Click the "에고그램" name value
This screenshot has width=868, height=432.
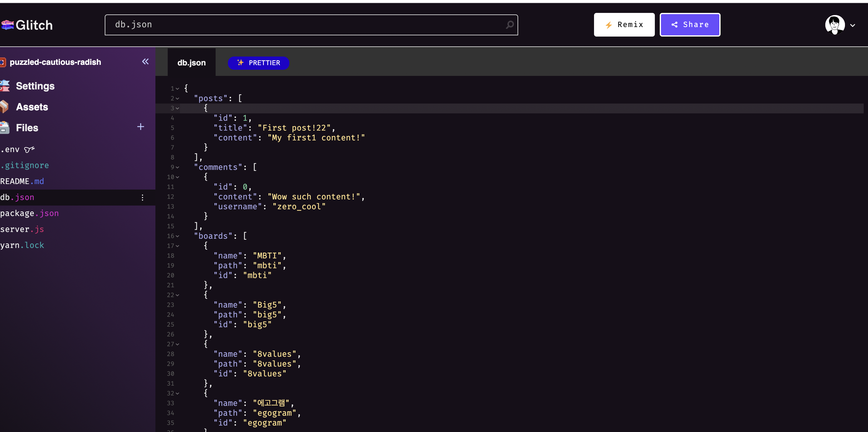click(271, 403)
